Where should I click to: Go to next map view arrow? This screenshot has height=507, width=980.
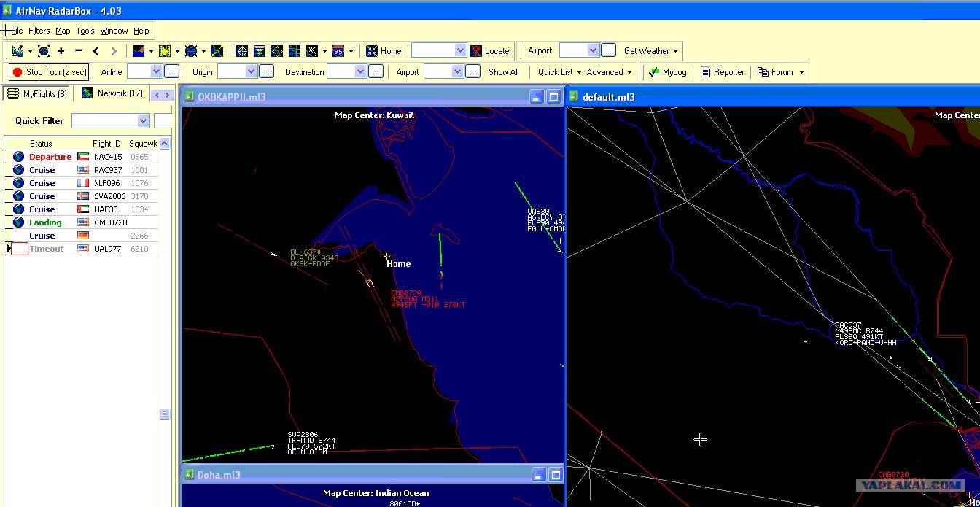113,51
